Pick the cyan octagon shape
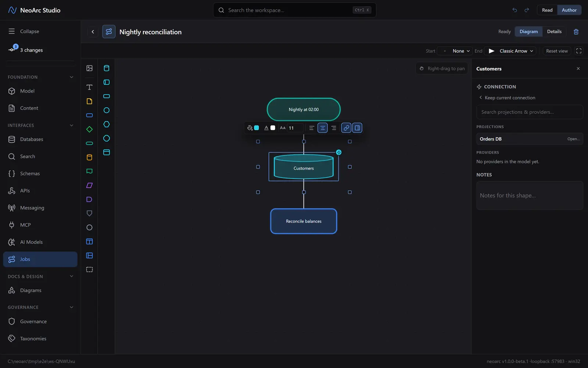Viewport: 588px width, 368px height. click(x=107, y=138)
